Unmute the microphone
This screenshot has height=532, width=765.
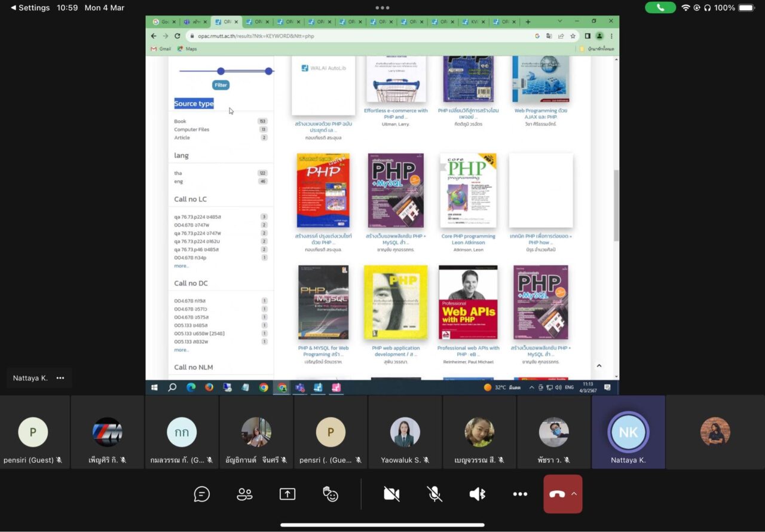pos(434,494)
